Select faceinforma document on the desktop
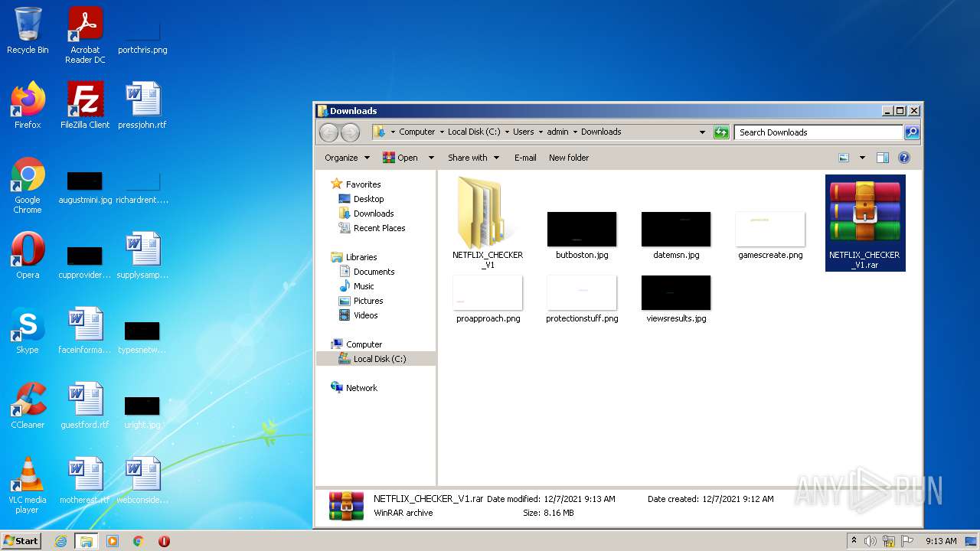The image size is (980, 551). pyautogui.click(x=85, y=331)
